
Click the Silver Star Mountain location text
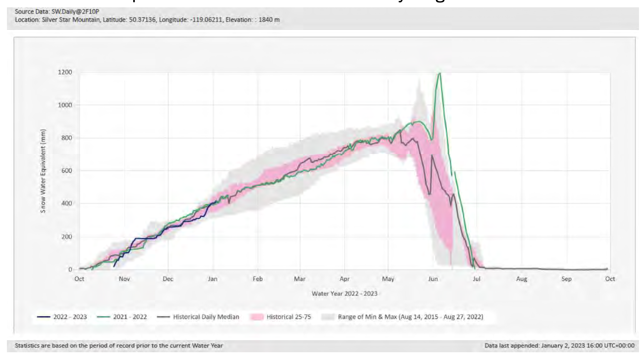pos(147,20)
